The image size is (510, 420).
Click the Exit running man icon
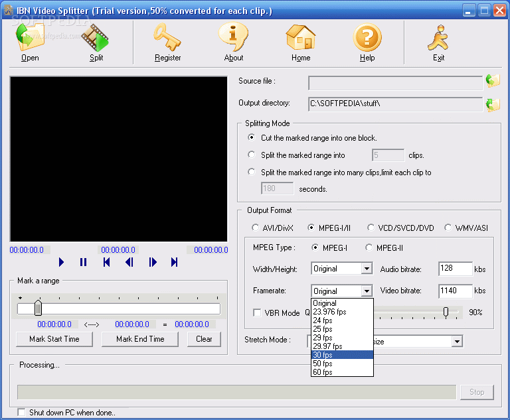pyautogui.click(x=438, y=37)
